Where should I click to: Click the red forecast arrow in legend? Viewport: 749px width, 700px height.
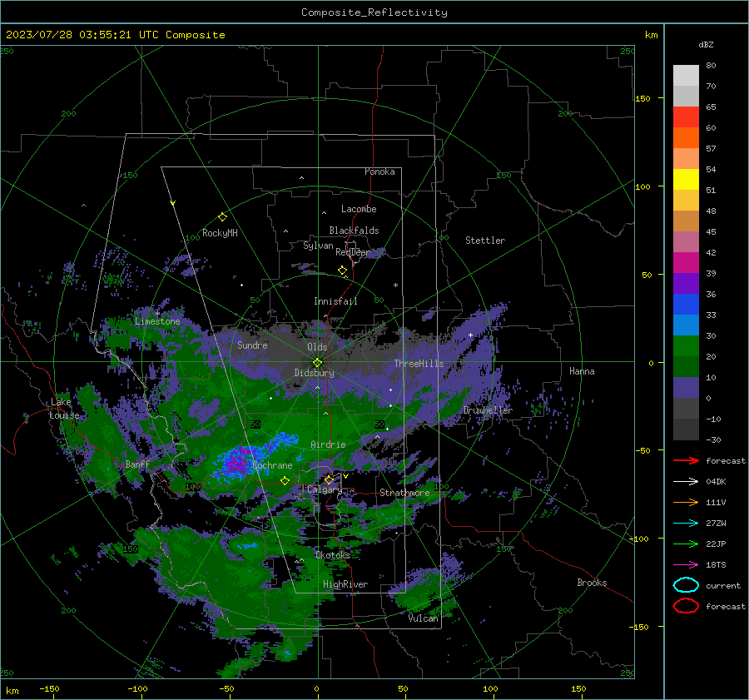[686, 460]
